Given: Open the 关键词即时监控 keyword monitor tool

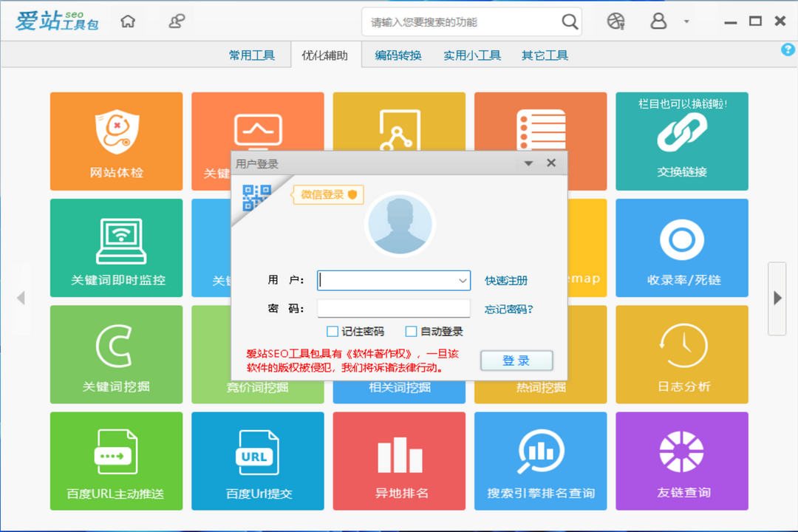Looking at the screenshot, I should pyautogui.click(x=115, y=248).
